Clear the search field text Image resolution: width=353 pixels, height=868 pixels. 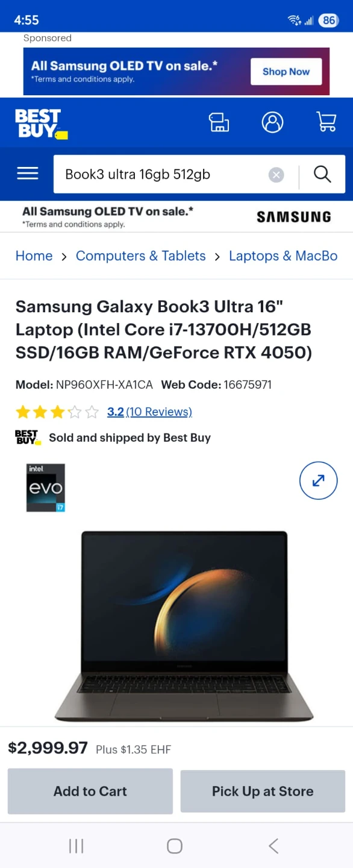point(276,175)
